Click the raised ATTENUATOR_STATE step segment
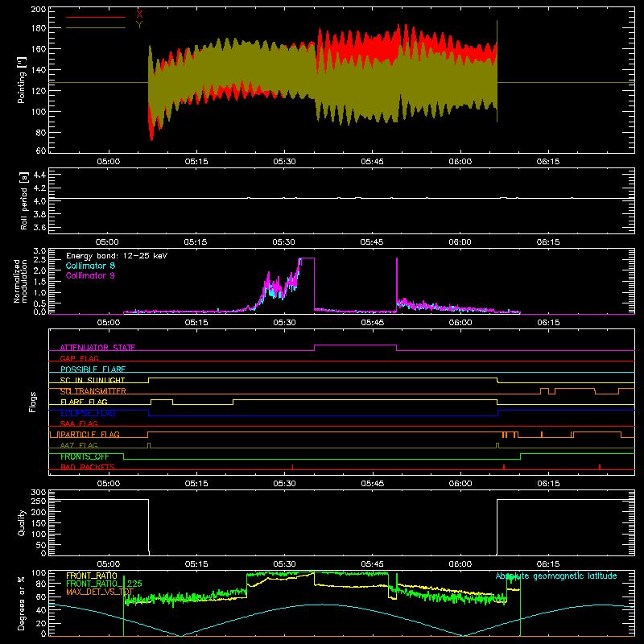This screenshot has width=644, height=644. (355, 345)
